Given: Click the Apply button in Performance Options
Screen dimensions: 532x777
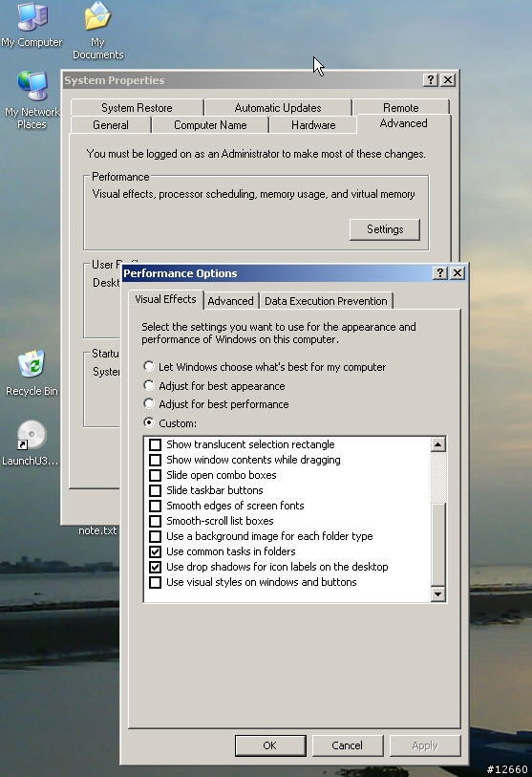Looking at the screenshot, I should tap(425, 745).
